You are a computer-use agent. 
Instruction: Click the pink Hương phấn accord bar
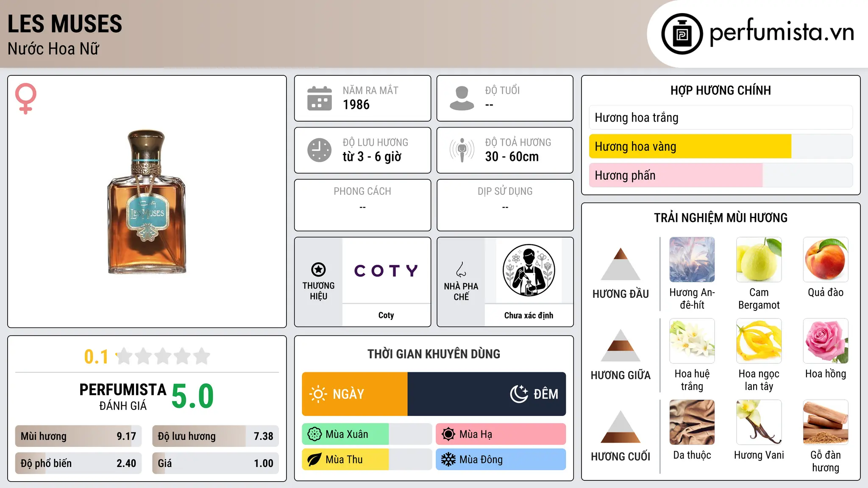[721, 175]
